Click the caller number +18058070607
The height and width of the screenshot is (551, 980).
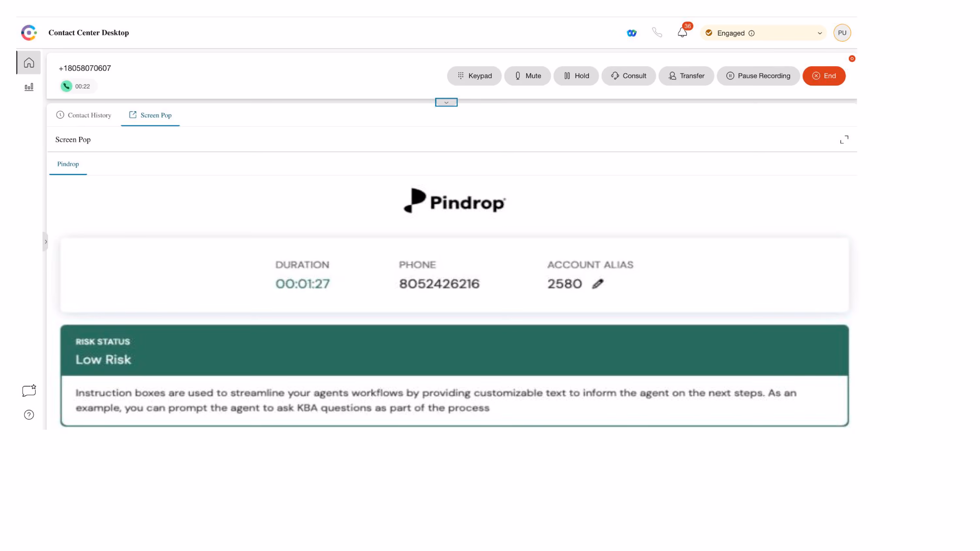pyautogui.click(x=85, y=69)
